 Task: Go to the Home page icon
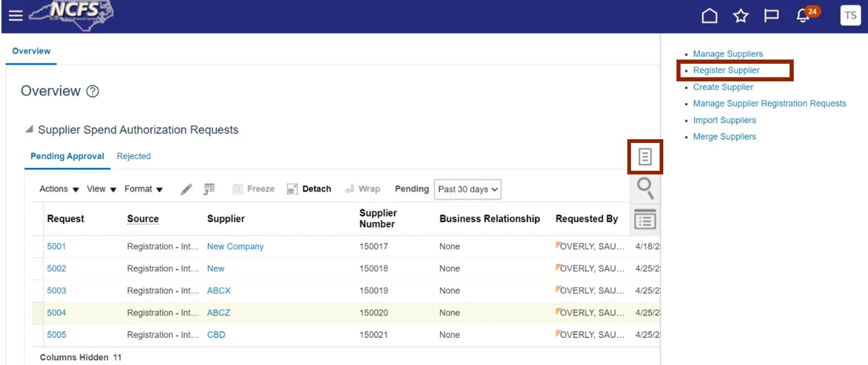coord(709,16)
